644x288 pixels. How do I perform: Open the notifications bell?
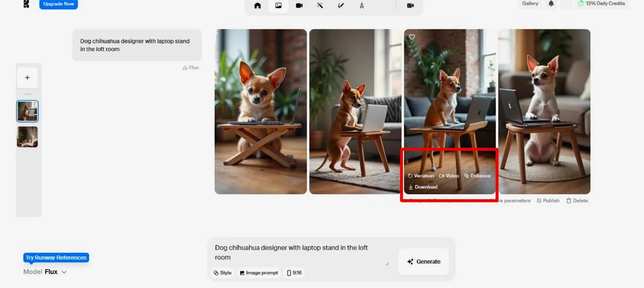click(x=551, y=4)
